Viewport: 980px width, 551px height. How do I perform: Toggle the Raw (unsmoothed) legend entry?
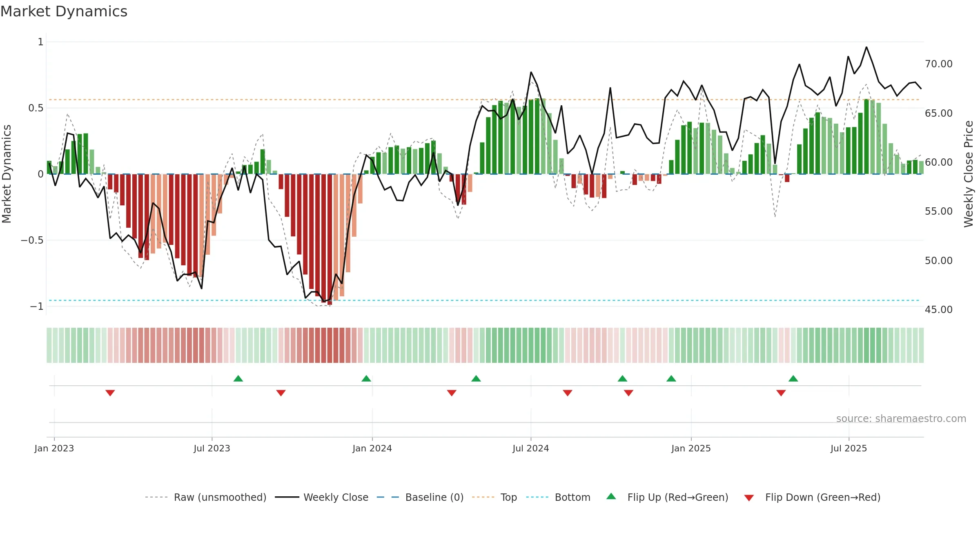pos(206,497)
